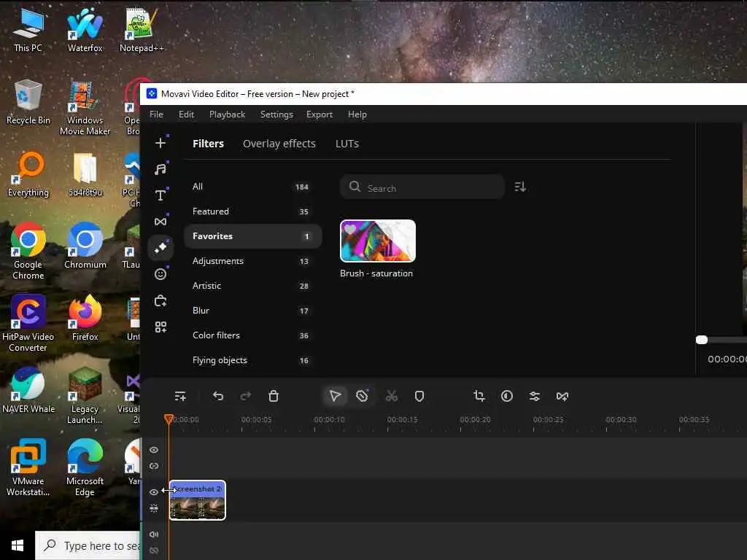Viewport: 747px width, 560px height.
Task: Switch to the Overlay effects tab
Action: [279, 144]
